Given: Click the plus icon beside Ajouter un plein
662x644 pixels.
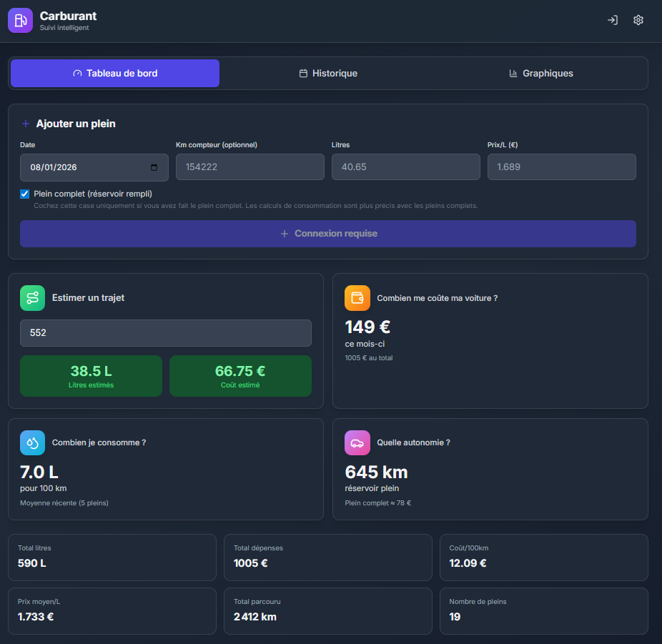Looking at the screenshot, I should click(x=26, y=124).
